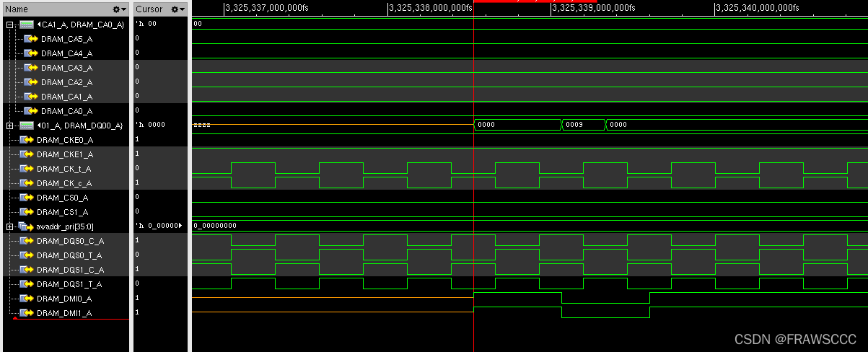868x352 pixels.
Task: Click the zzzz high-impedance segment of DQ bus
Action: pyautogui.click(x=202, y=126)
